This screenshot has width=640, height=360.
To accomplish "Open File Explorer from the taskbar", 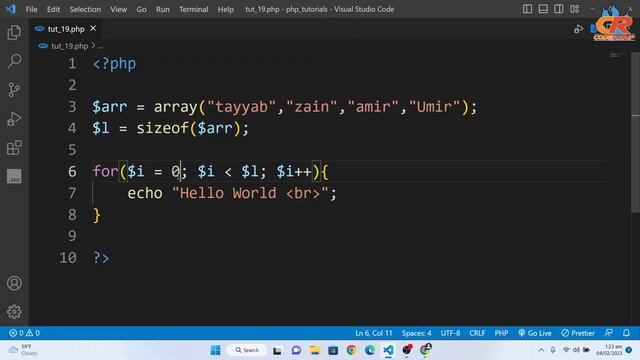I will pyautogui.click(x=315, y=350).
